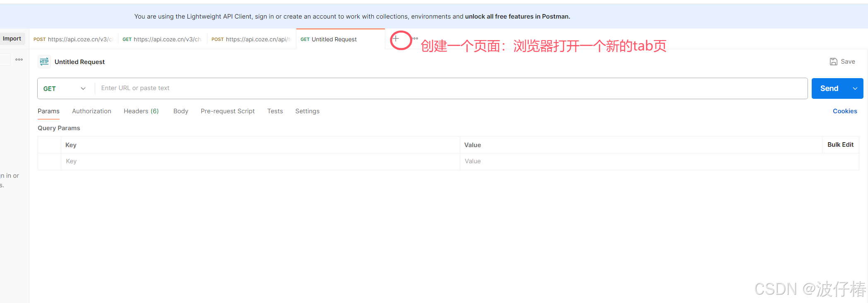Click the Key input cell
Viewport: 868px width, 303px height.
point(260,161)
